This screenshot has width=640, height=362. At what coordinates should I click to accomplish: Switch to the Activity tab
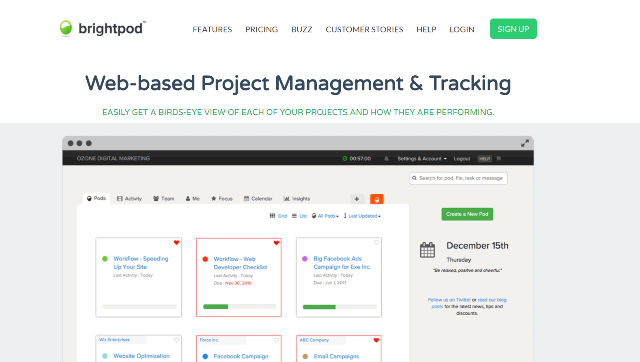click(129, 199)
